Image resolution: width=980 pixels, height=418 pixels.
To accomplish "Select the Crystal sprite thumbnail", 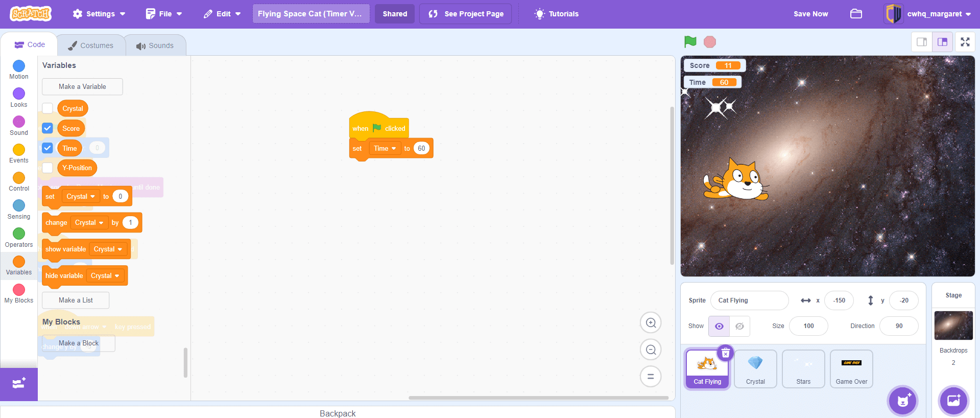I will tap(755, 369).
